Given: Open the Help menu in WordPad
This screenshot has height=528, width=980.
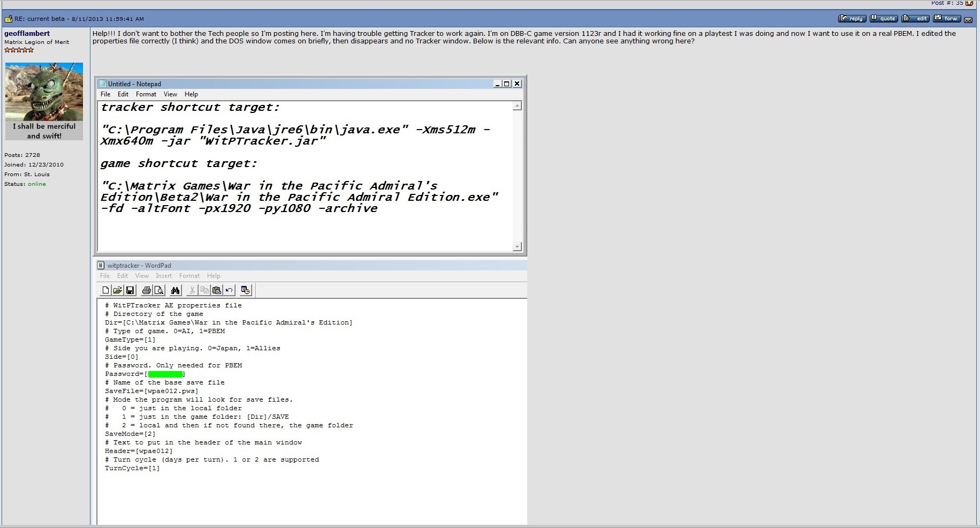Looking at the screenshot, I should [214, 276].
